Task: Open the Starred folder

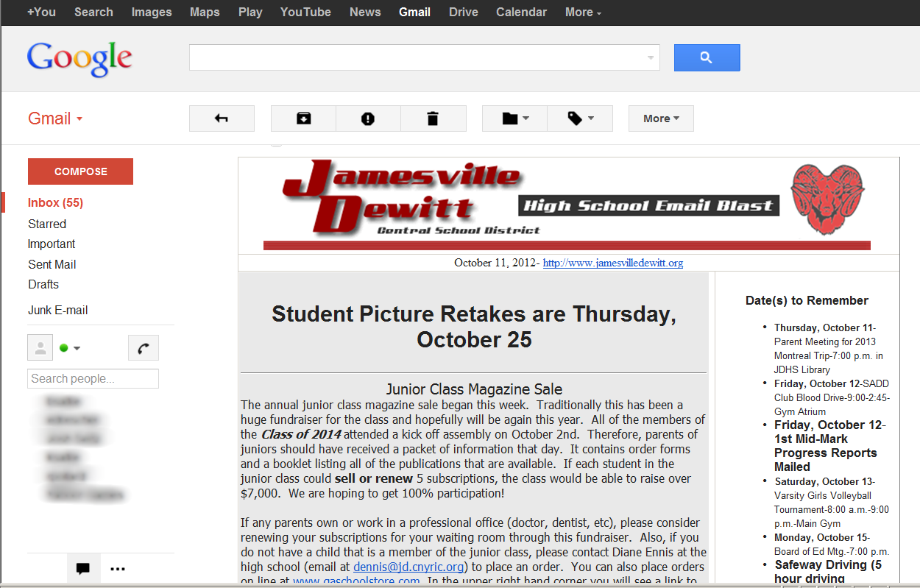Action: [47, 224]
